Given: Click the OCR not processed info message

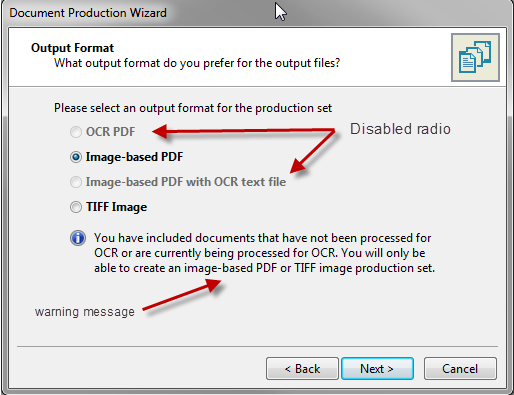Looking at the screenshot, I should pyautogui.click(x=264, y=253).
